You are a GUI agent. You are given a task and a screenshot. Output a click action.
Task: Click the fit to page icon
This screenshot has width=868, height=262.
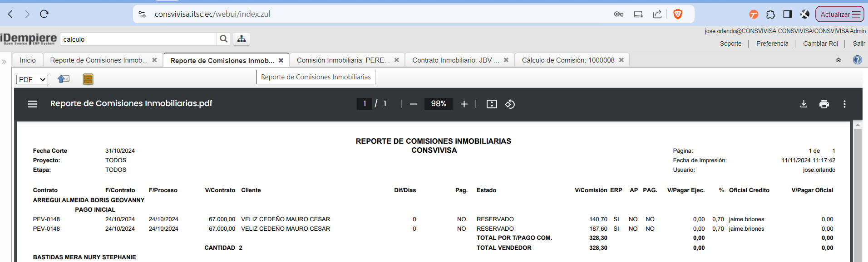[492, 104]
